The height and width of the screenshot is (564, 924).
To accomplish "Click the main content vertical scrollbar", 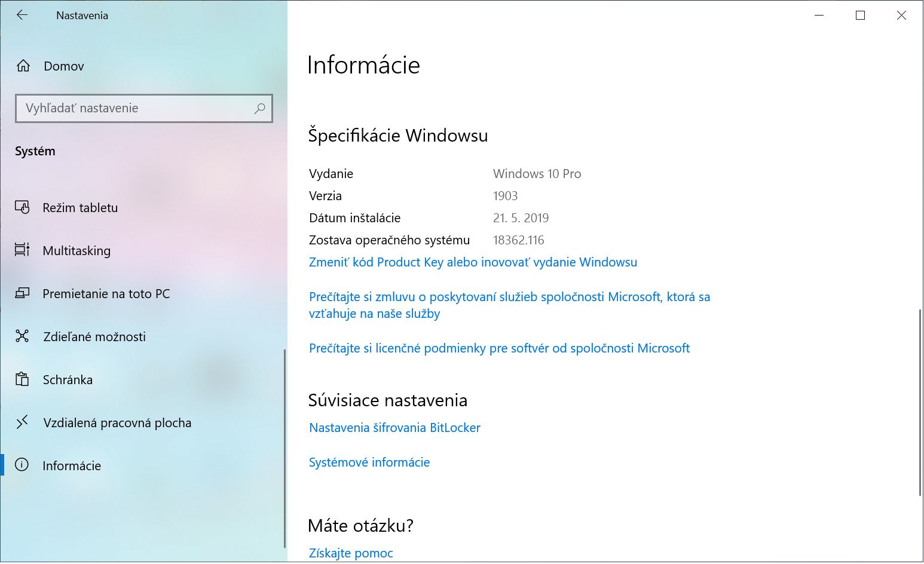I will point(920,402).
